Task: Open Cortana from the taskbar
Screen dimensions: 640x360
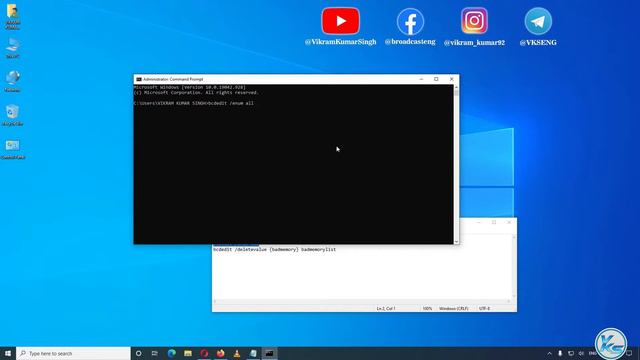Action: (139, 353)
